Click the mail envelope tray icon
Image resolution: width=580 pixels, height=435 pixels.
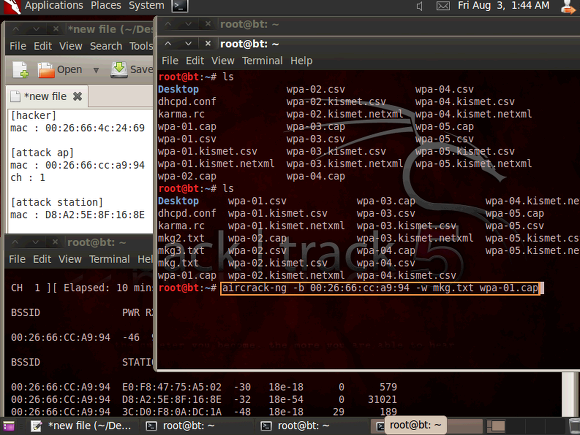[443, 6]
